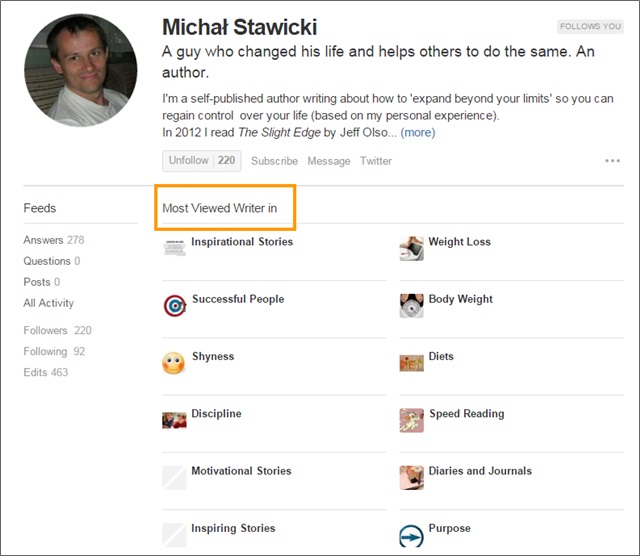Click the FOLLOWS YOU badge
Viewport: 640px width, 556px height.
pos(590,26)
